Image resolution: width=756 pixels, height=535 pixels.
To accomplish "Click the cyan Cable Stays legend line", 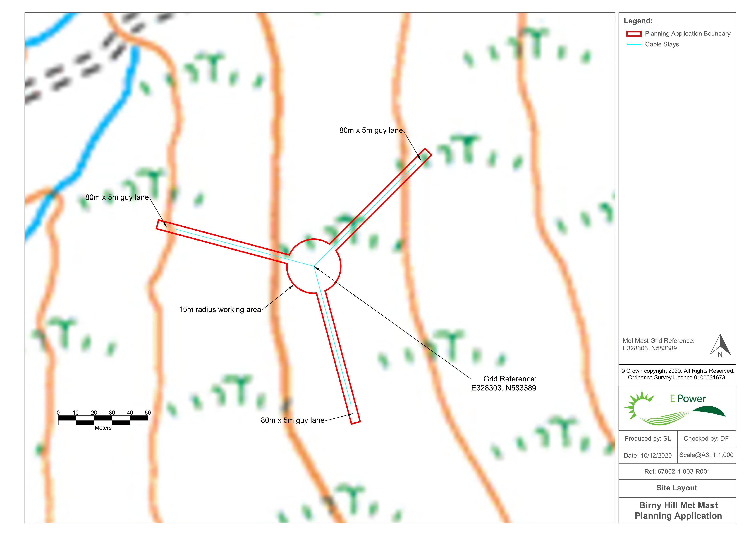I will (x=633, y=45).
